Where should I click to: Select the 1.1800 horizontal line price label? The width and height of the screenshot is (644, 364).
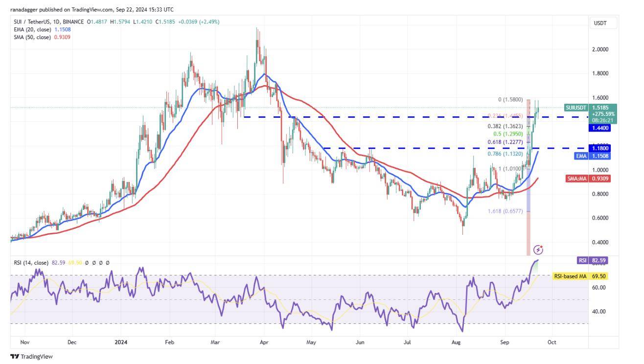click(601, 148)
